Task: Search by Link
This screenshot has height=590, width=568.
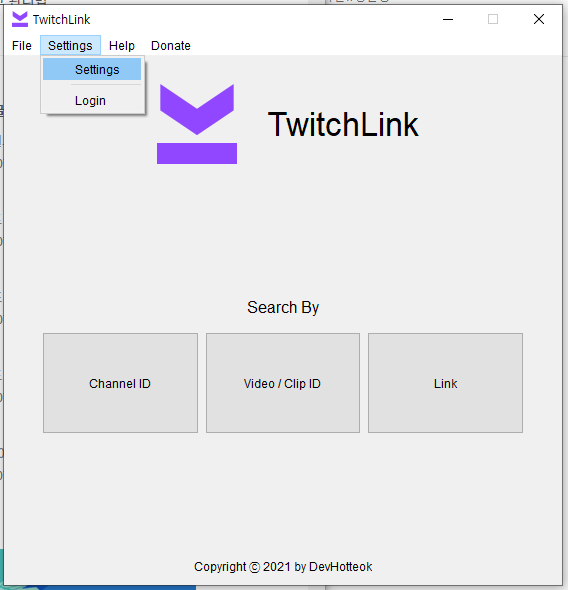Action: pyautogui.click(x=445, y=383)
